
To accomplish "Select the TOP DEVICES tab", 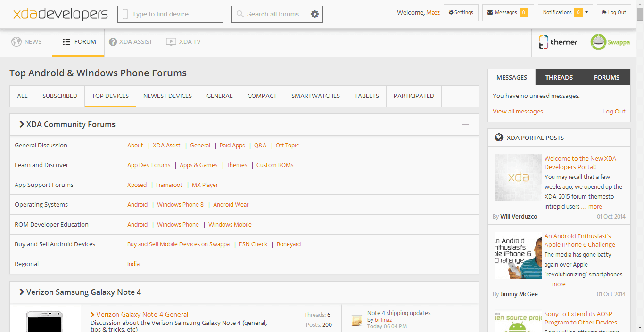I will pos(110,96).
